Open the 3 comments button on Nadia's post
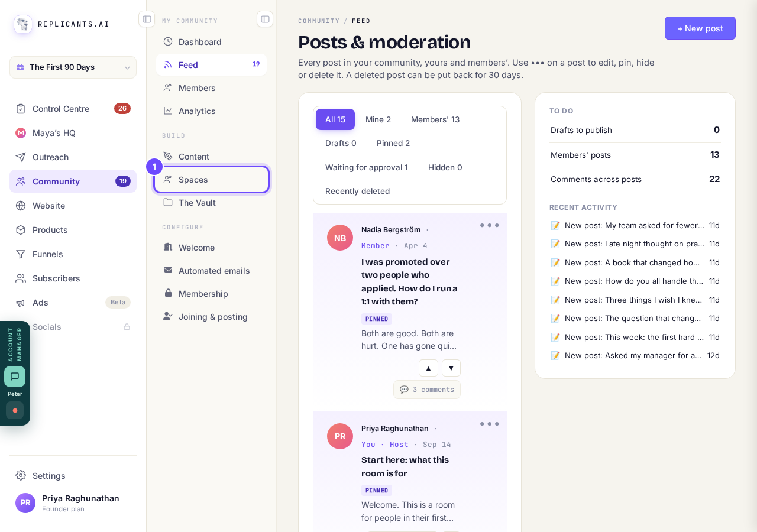 [x=427, y=390]
